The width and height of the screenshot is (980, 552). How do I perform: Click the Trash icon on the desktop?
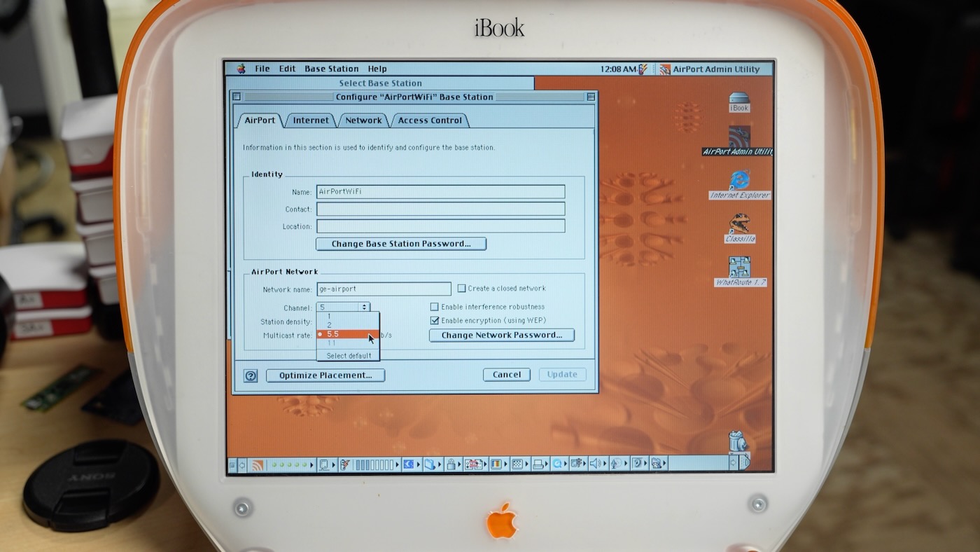738,442
